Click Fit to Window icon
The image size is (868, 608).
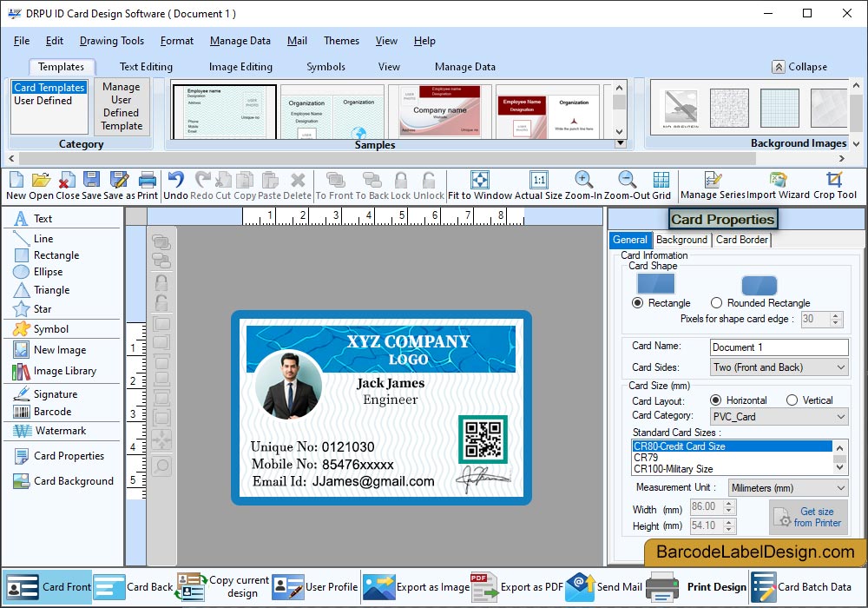[479, 180]
